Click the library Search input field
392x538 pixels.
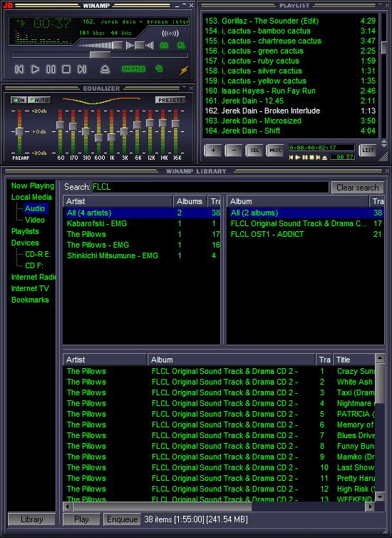(210, 187)
